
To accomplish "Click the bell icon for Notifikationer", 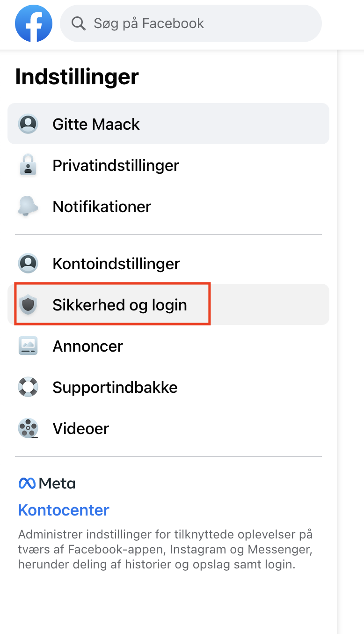I will 28,206.
